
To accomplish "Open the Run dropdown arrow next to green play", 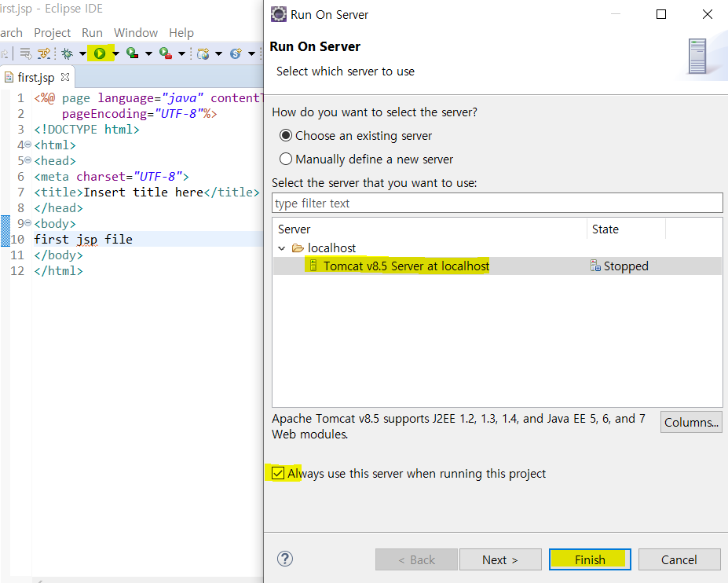I will [x=115, y=54].
